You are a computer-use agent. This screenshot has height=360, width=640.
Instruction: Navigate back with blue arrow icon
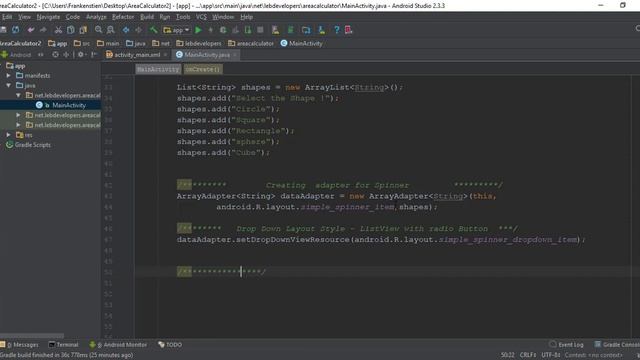126,30
